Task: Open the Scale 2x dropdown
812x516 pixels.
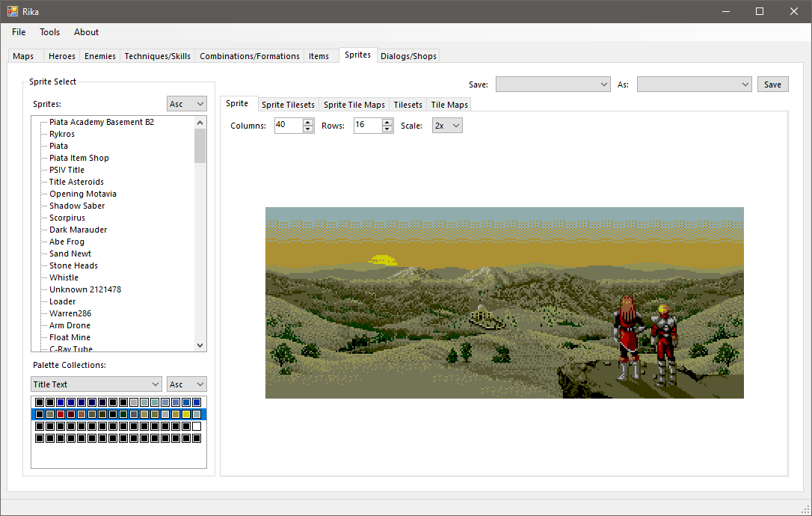Action: [447, 126]
